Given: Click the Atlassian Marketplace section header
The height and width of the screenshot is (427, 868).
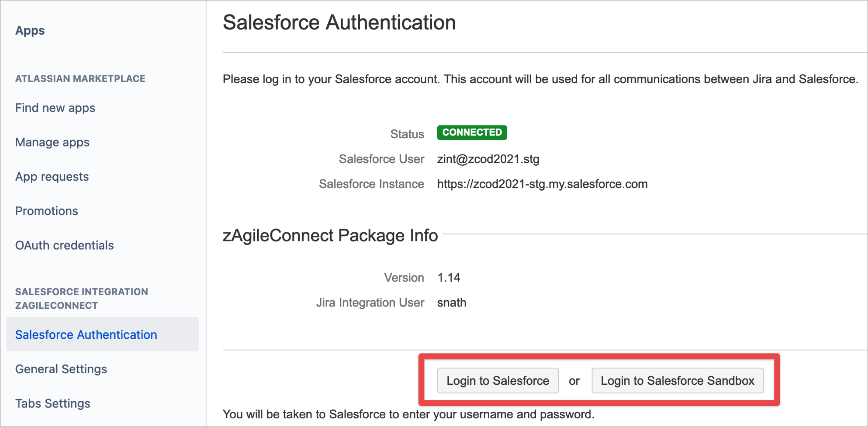Looking at the screenshot, I should click(x=80, y=79).
